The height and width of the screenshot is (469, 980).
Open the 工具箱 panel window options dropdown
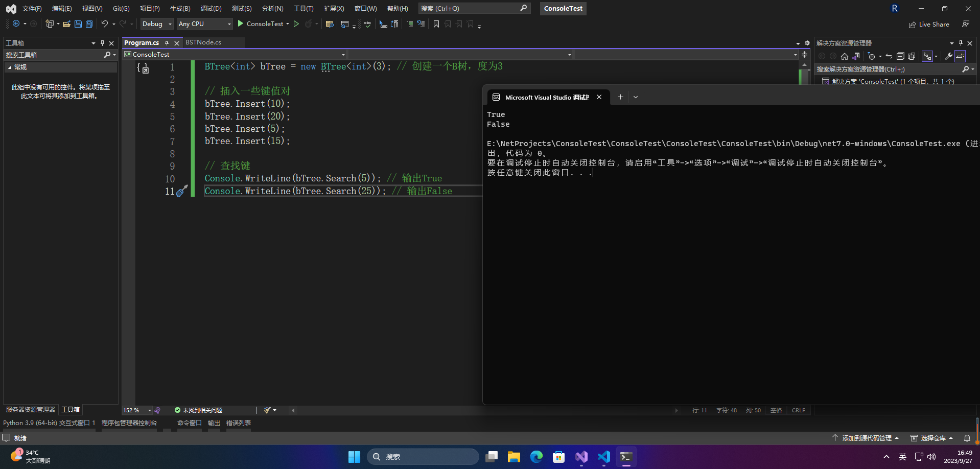tap(93, 43)
